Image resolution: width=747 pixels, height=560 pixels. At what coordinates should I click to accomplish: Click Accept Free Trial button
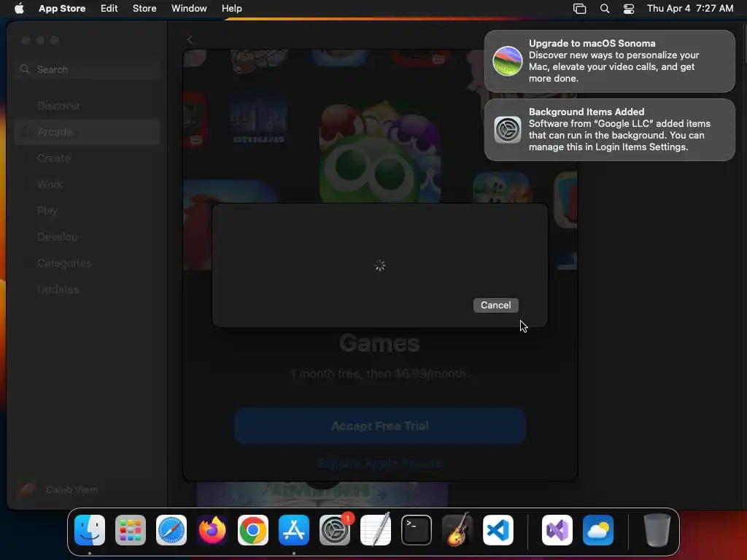(x=380, y=426)
